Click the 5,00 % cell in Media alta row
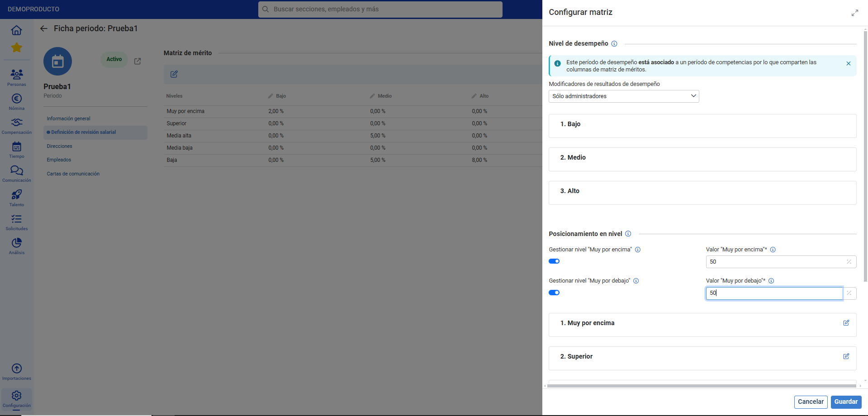Screen dimensions: 868x416 pos(378,136)
